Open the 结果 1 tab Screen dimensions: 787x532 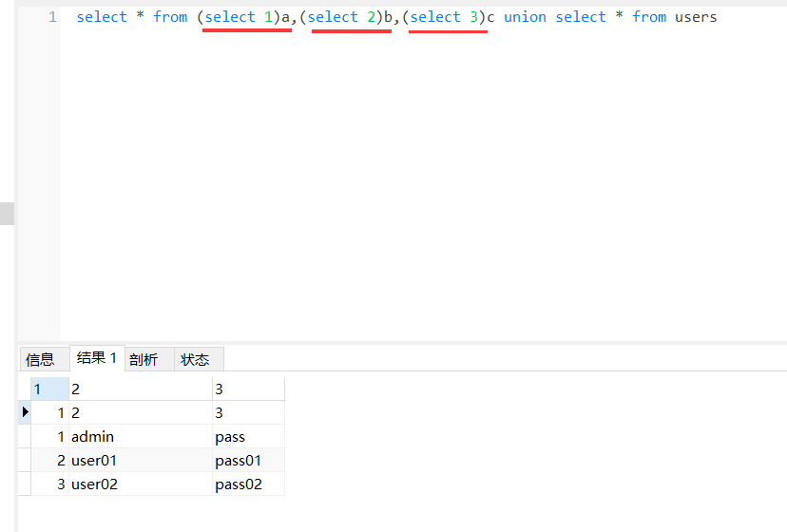click(x=97, y=358)
